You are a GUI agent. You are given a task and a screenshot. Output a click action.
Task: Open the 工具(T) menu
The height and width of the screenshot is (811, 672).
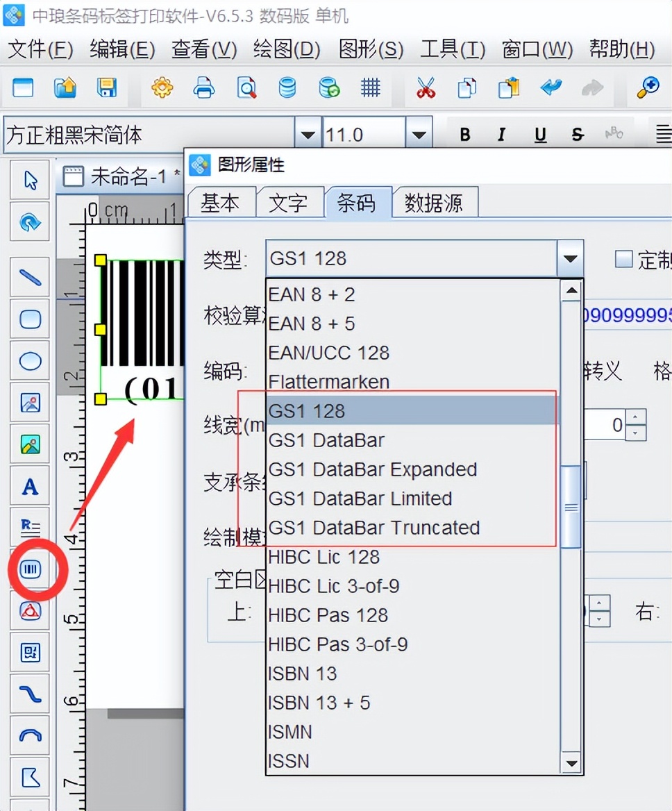tap(453, 49)
